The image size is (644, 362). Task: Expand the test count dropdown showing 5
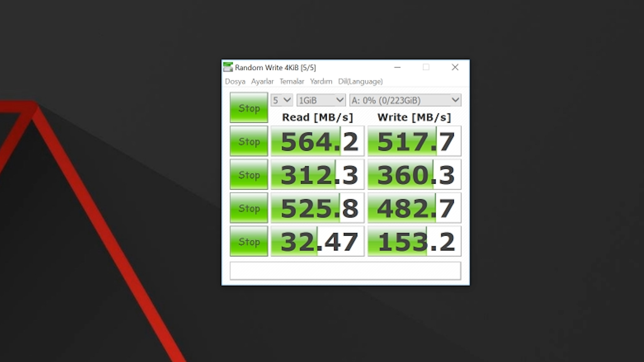coord(281,100)
